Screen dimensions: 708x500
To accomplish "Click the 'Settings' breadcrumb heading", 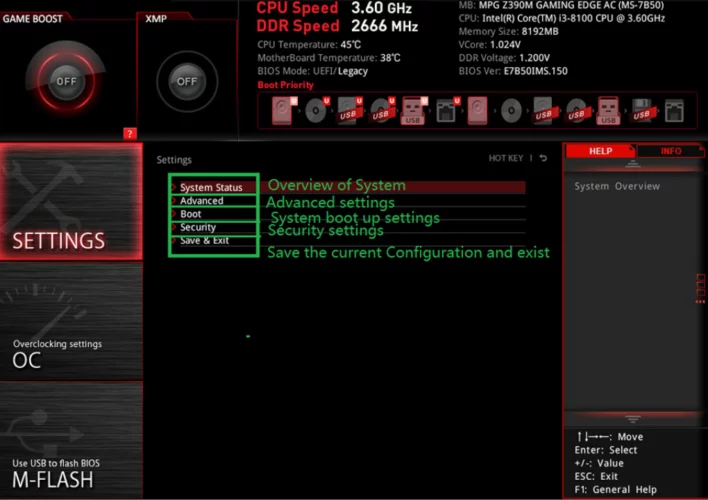I will (x=174, y=160).
